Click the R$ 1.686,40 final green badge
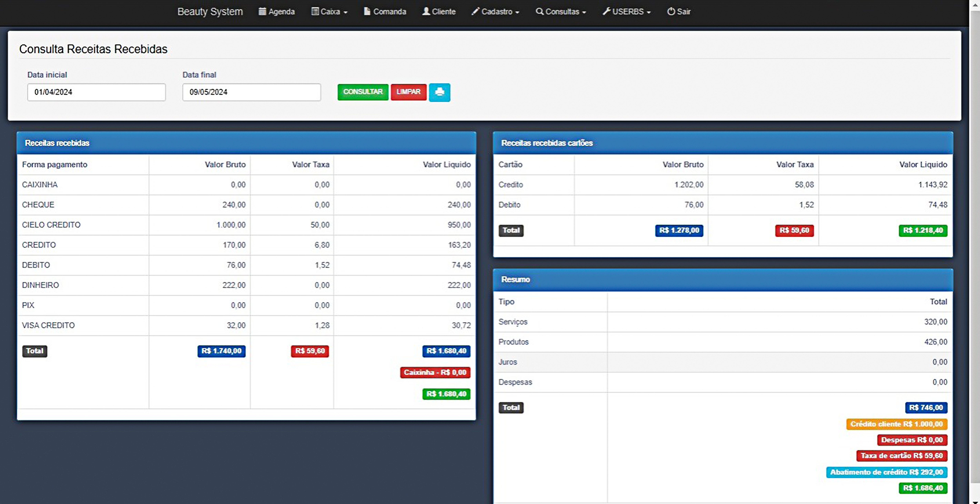 [923, 488]
